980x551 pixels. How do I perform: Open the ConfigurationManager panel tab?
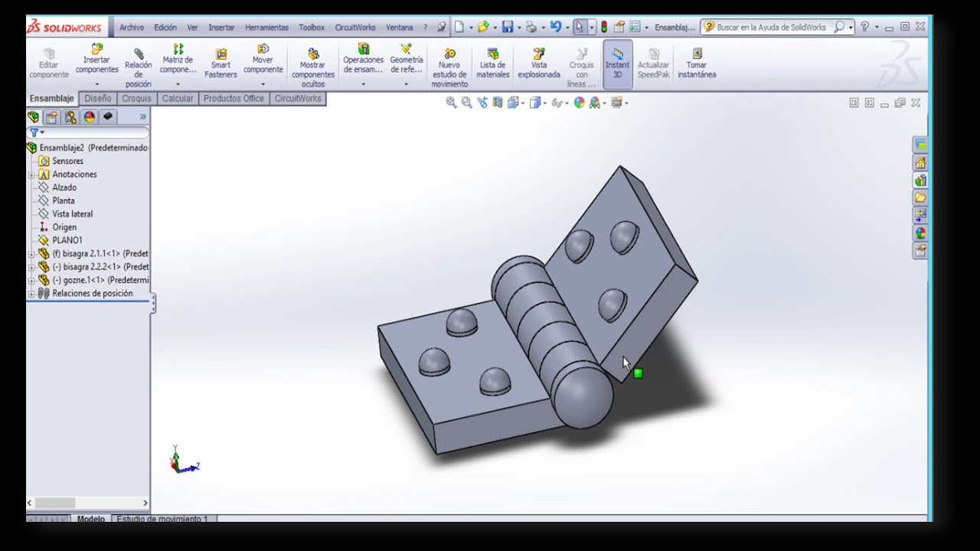pos(70,117)
